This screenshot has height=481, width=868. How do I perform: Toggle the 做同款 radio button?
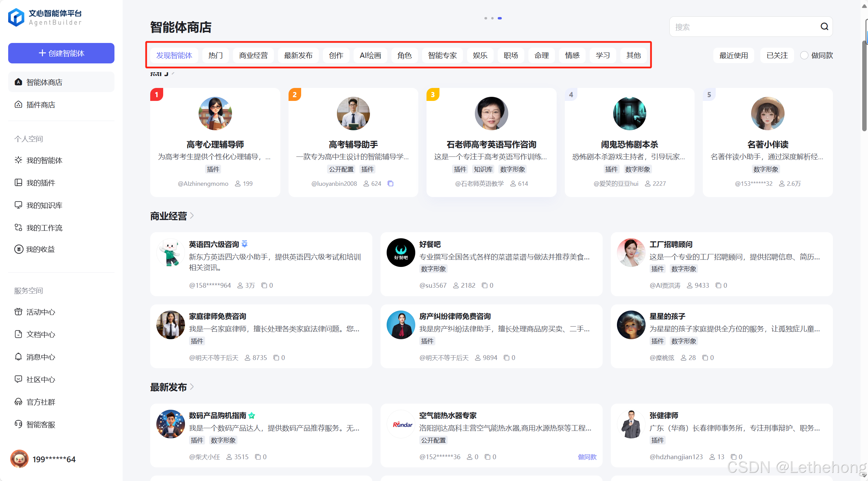tap(804, 55)
